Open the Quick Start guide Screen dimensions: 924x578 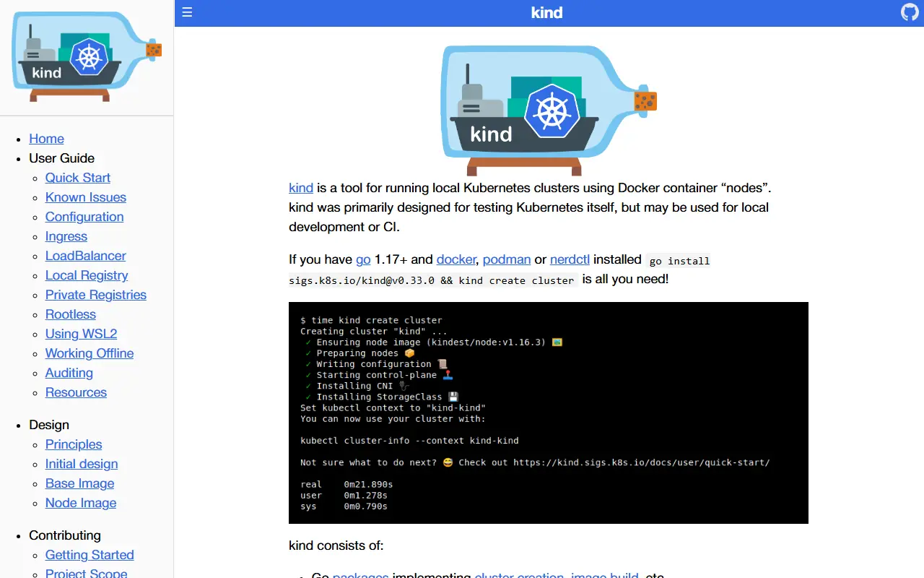(78, 178)
